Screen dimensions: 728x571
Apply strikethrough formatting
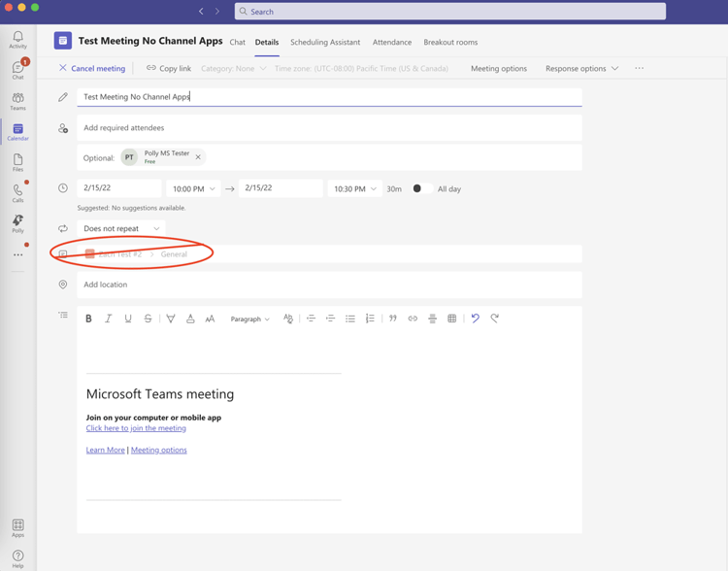(148, 319)
